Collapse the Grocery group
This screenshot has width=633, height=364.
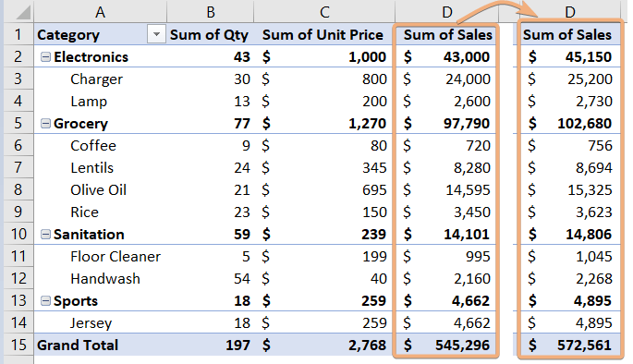pos(45,124)
